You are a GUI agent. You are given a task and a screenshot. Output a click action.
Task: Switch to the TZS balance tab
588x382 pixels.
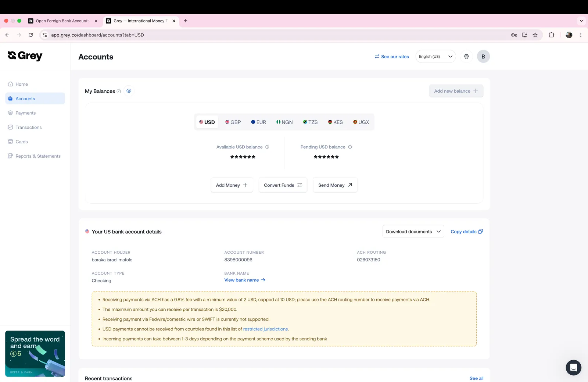(x=311, y=122)
